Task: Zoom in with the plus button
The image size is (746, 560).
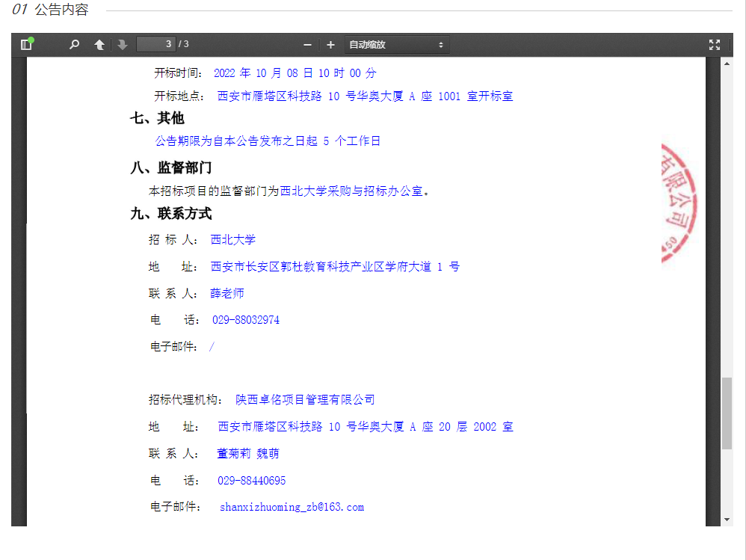Action: tap(330, 45)
